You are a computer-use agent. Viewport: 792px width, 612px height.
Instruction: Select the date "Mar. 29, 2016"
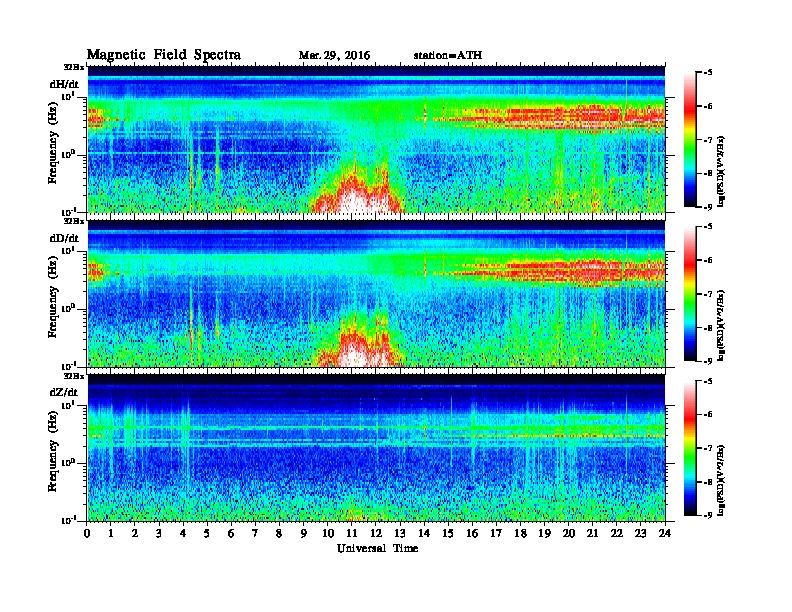[x=334, y=55]
